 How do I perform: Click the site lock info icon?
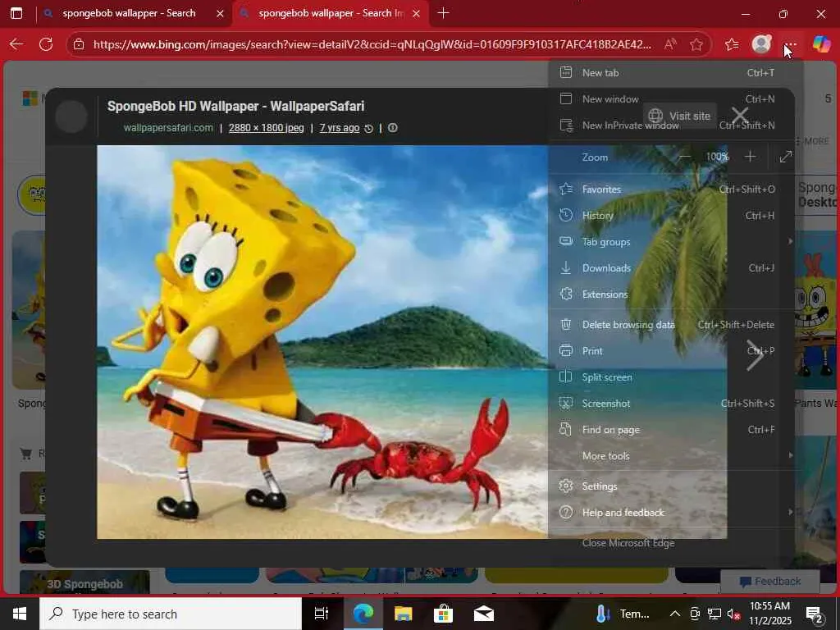click(79, 44)
